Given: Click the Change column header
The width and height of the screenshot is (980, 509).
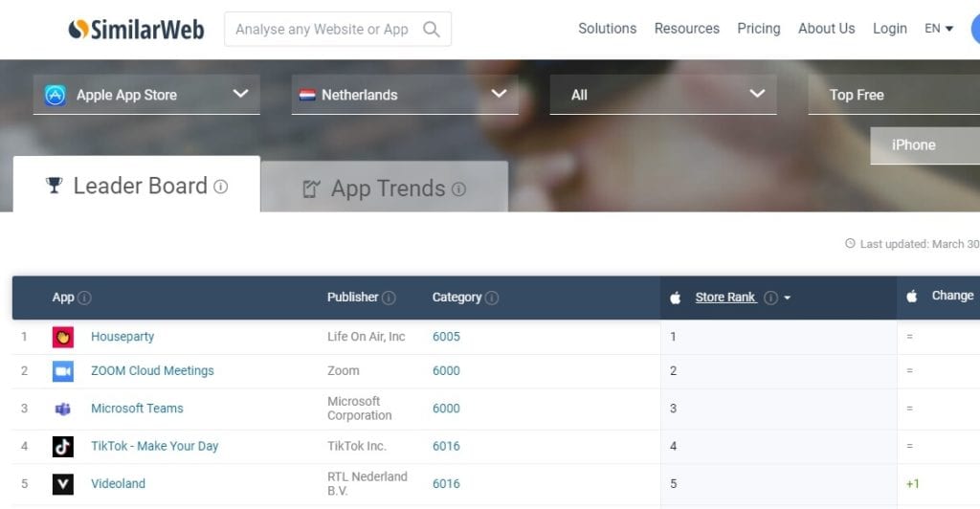Looking at the screenshot, I should [x=952, y=296].
